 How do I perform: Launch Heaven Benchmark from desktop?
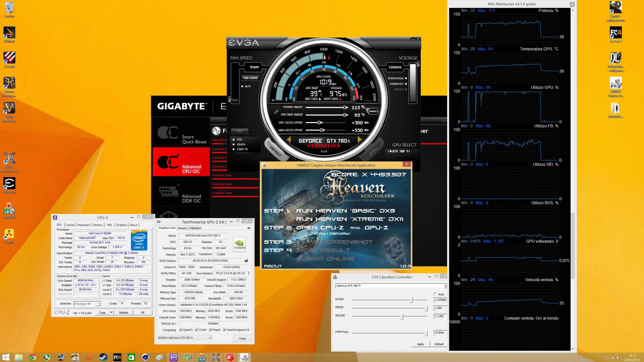point(9,87)
